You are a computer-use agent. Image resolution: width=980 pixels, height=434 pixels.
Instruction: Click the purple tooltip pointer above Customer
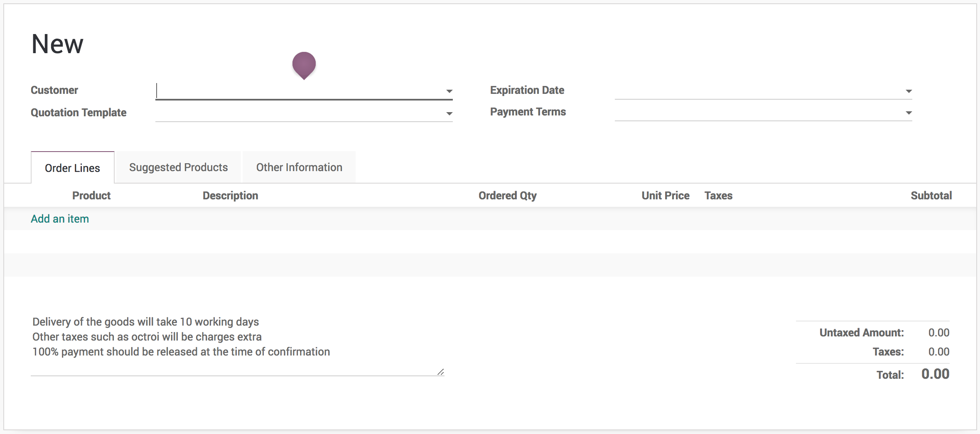(x=304, y=65)
